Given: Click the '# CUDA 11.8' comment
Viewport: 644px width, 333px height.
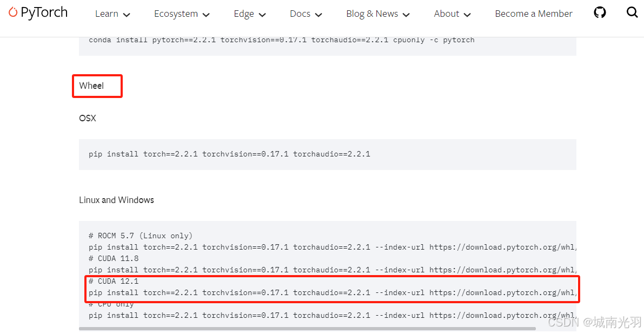Looking at the screenshot, I should (x=114, y=259).
